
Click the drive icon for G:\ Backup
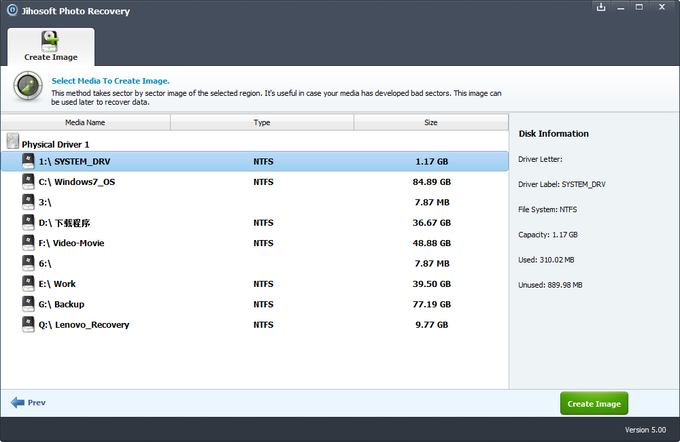(x=28, y=304)
